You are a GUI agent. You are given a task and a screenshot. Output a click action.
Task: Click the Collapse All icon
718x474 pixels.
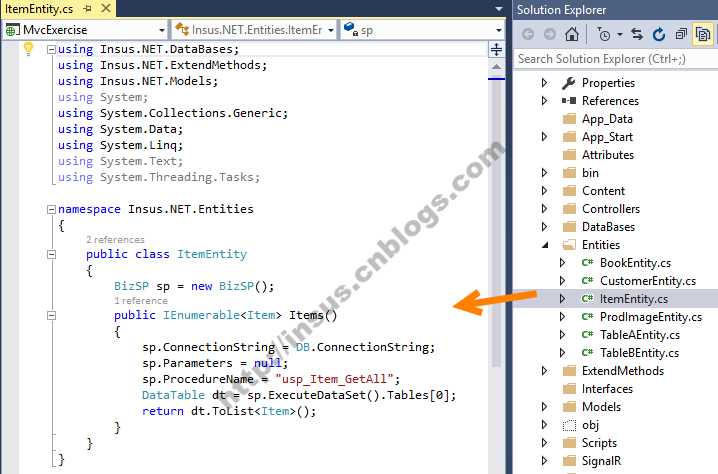click(681, 34)
